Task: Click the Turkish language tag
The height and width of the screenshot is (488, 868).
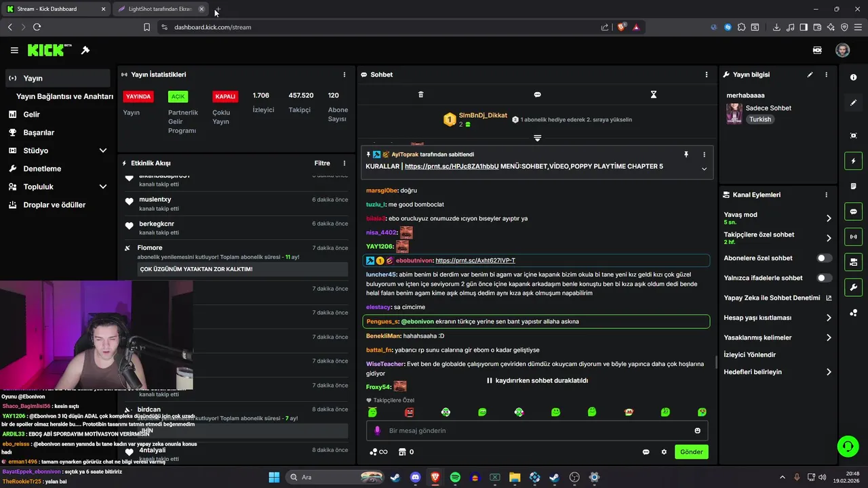Action: point(760,119)
